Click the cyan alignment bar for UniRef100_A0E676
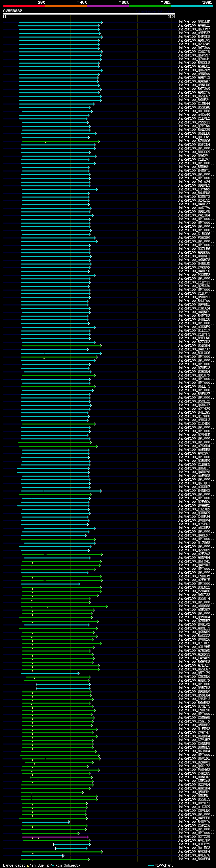216x868 pixels. [x=43, y=855]
